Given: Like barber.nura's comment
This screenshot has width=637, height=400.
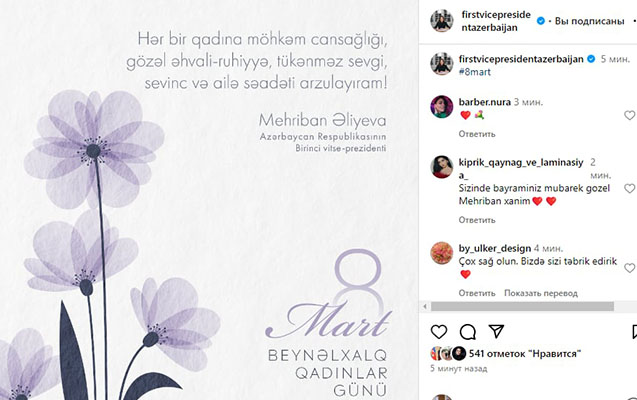Looking at the screenshot, I should [629, 115].
